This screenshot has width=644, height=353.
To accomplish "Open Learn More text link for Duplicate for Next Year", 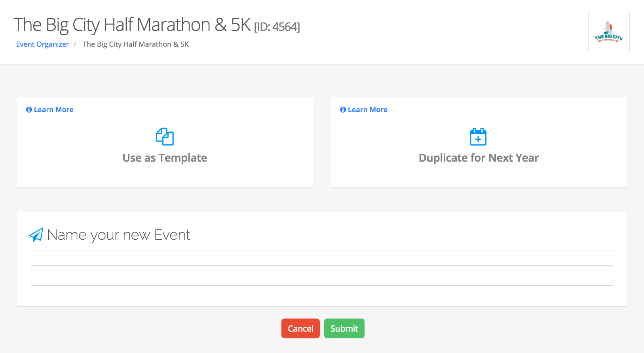I will click(367, 110).
